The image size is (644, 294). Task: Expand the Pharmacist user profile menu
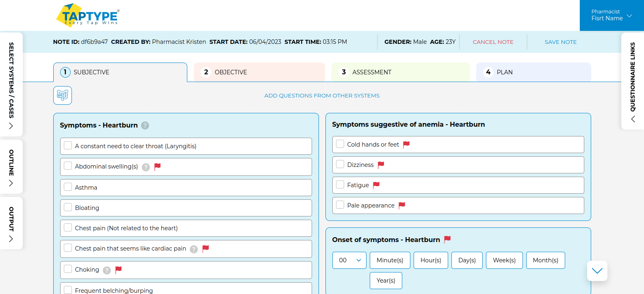(611, 15)
